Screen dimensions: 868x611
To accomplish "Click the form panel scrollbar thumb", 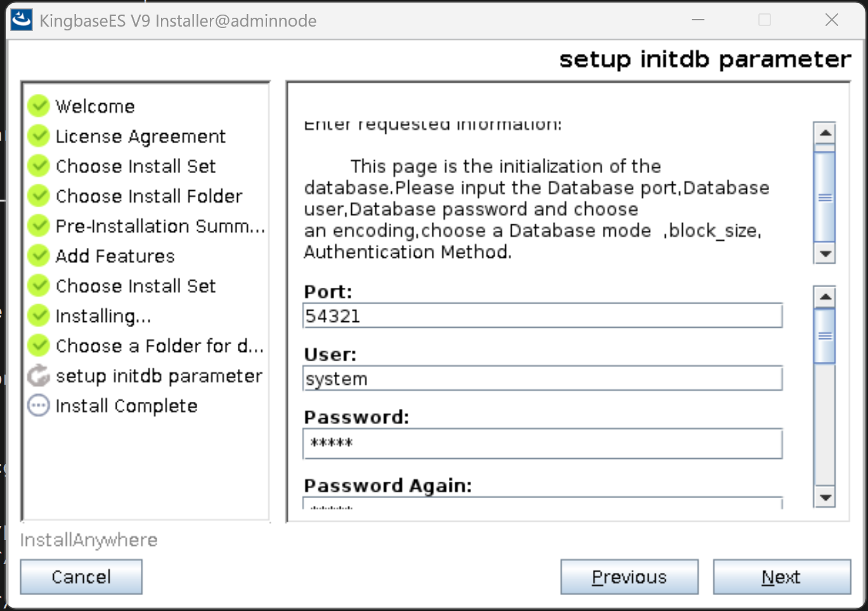I will pos(824,336).
